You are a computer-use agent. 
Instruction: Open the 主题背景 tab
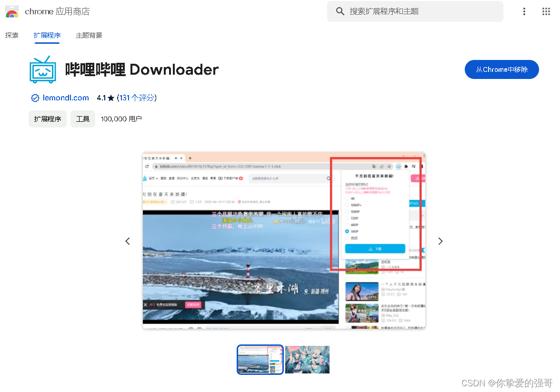(x=89, y=35)
